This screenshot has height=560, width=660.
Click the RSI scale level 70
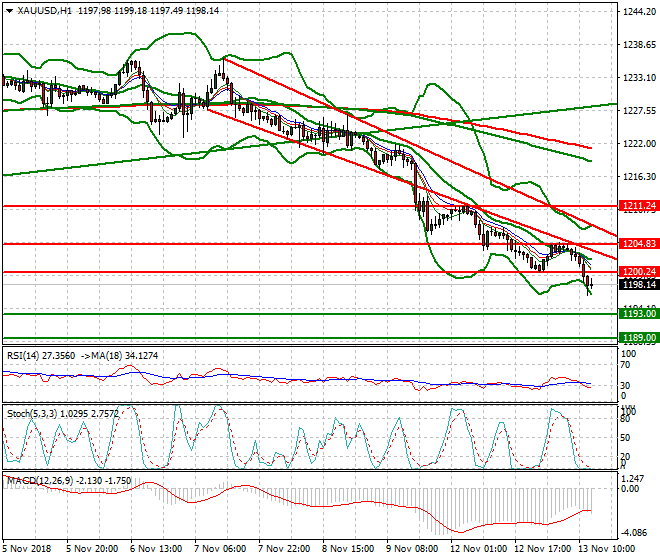(x=625, y=365)
